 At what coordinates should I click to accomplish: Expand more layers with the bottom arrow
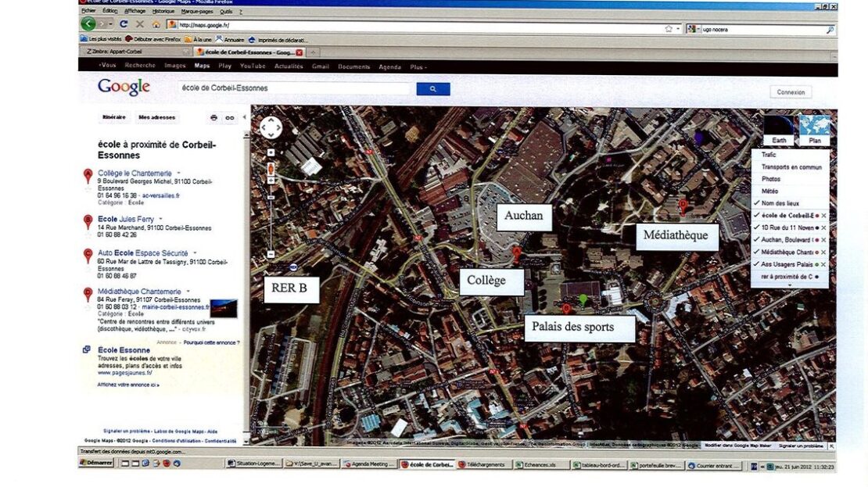click(790, 285)
